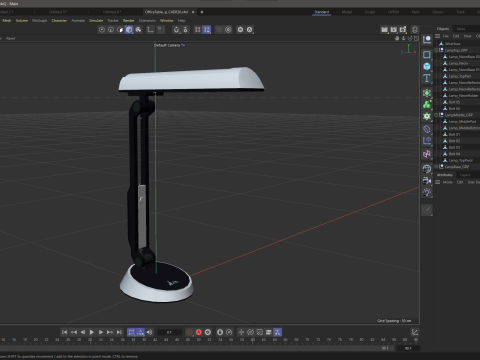The image size is (480, 360).
Task: Open the Mode menu in Attributes
Action: pyautogui.click(x=447, y=182)
